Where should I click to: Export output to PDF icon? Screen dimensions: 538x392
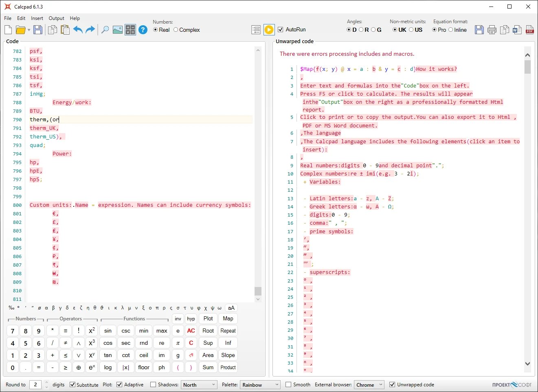point(530,30)
